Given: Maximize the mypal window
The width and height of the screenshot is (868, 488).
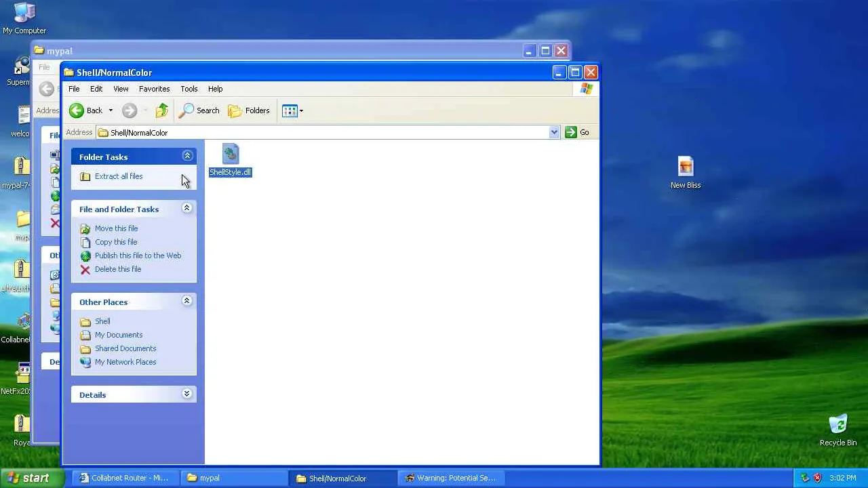Looking at the screenshot, I should click(x=545, y=51).
